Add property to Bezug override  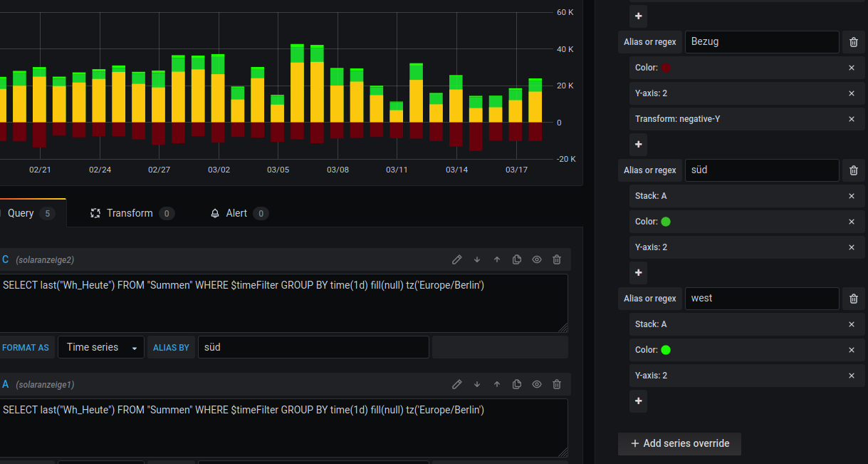tap(638, 144)
